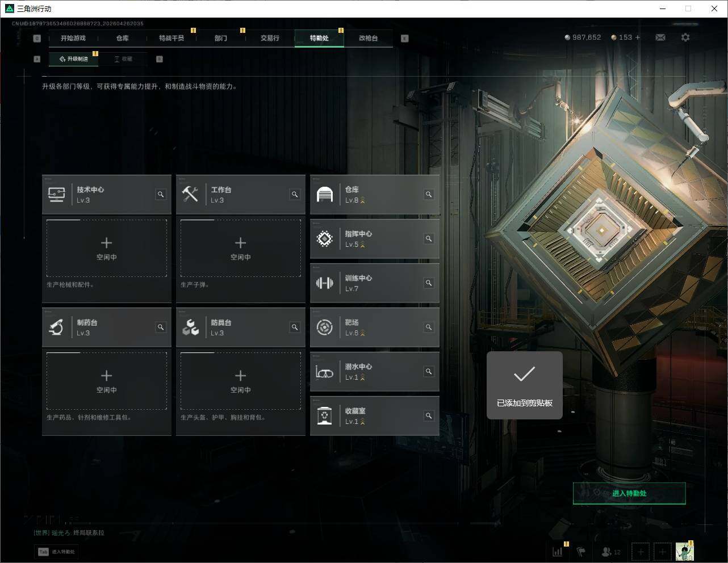The width and height of the screenshot is (728, 563).
Task: Switch to the 仓库 top tab
Action: pyautogui.click(x=122, y=38)
